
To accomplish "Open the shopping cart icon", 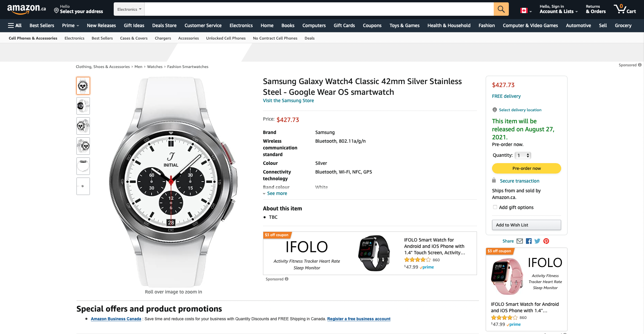I will (x=625, y=9).
